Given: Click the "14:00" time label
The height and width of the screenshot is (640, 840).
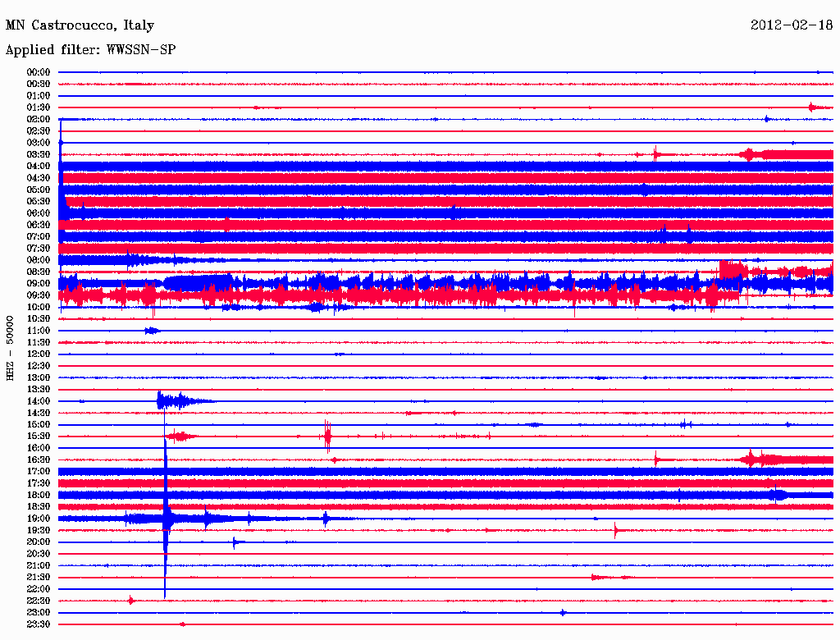Looking at the screenshot, I should coord(38,401).
